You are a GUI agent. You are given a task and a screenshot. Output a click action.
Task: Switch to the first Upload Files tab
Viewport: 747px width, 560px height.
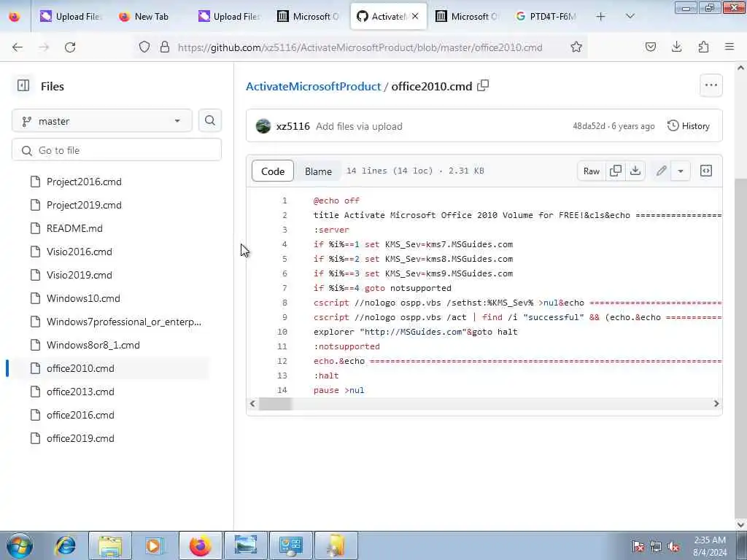(71, 17)
